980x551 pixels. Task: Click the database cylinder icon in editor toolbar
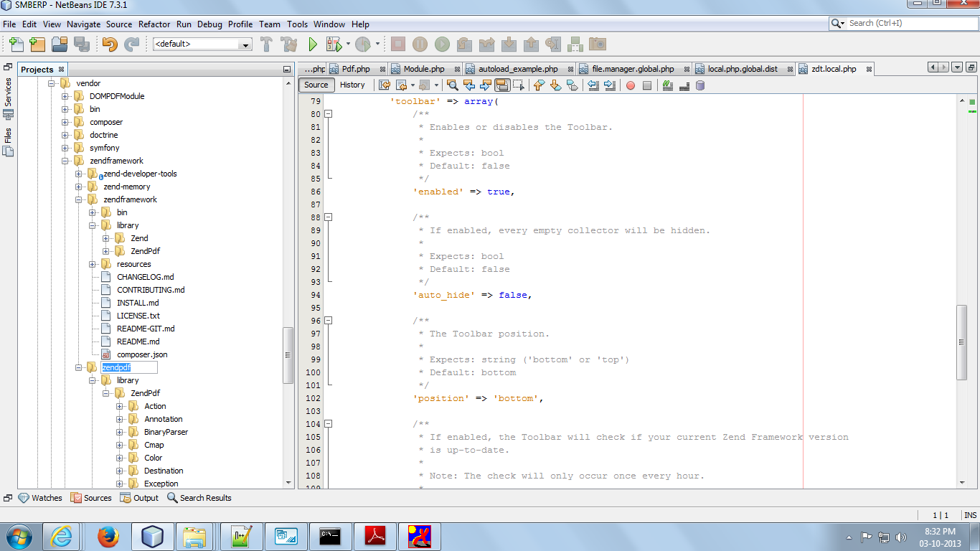(x=700, y=85)
